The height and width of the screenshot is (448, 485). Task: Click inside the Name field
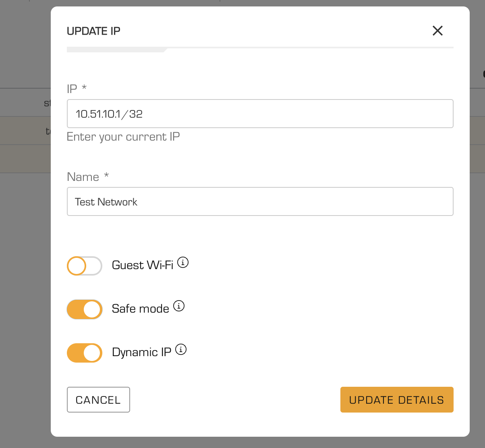click(260, 201)
